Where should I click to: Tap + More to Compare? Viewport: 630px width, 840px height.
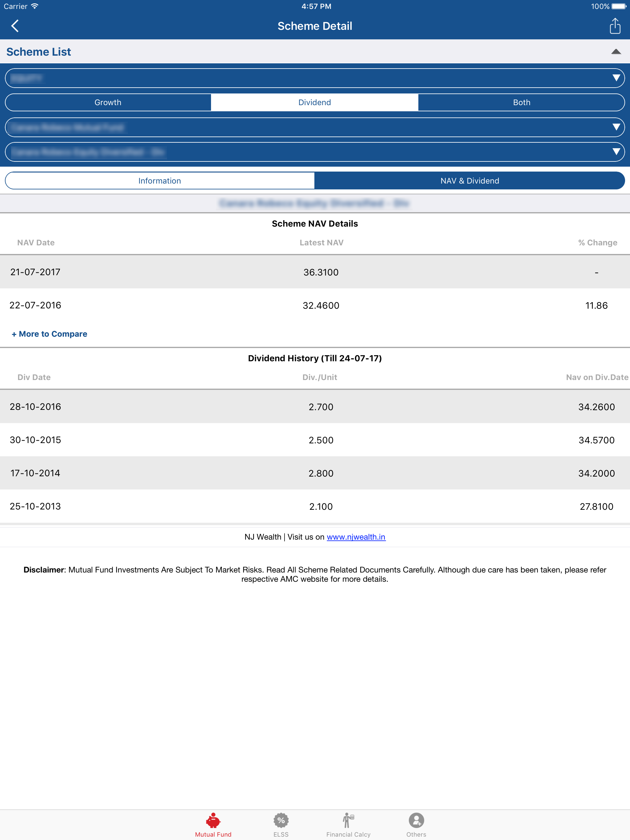point(50,334)
